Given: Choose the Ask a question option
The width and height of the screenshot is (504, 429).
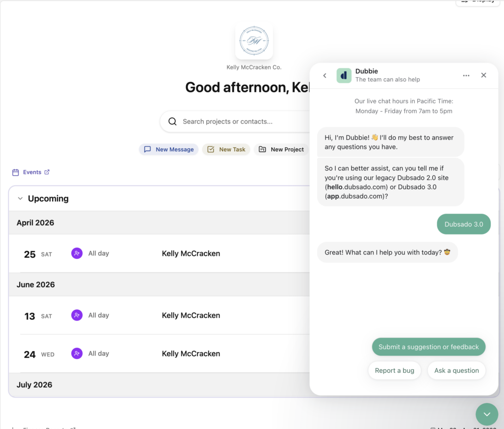Looking at the screenshot, I should (456, 370).
